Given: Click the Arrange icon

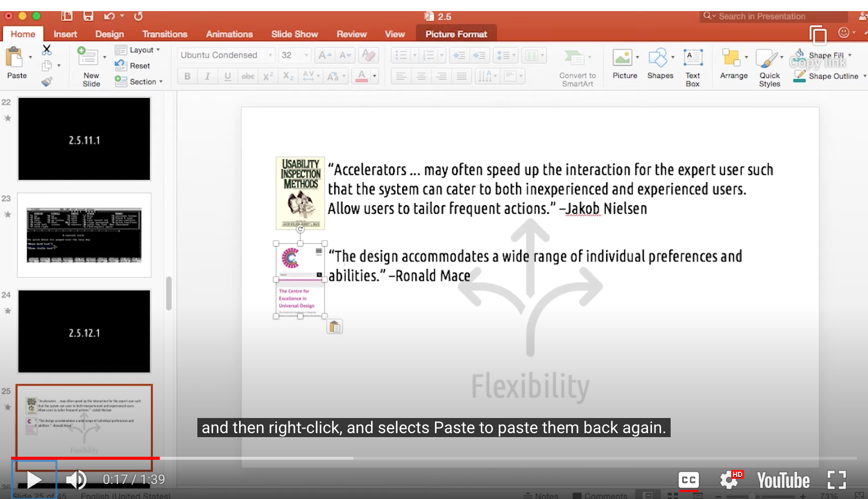Looking at the screenshot, I should pos(731,57).
